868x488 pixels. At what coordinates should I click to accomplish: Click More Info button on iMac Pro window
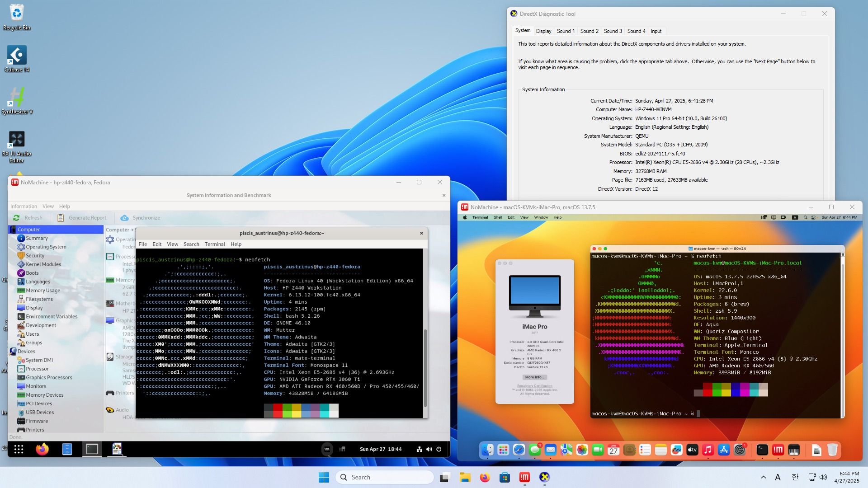(x=534, y=377)
